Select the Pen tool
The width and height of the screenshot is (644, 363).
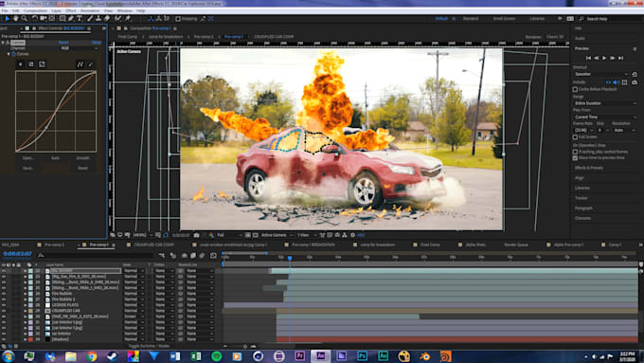pos(71,19)
